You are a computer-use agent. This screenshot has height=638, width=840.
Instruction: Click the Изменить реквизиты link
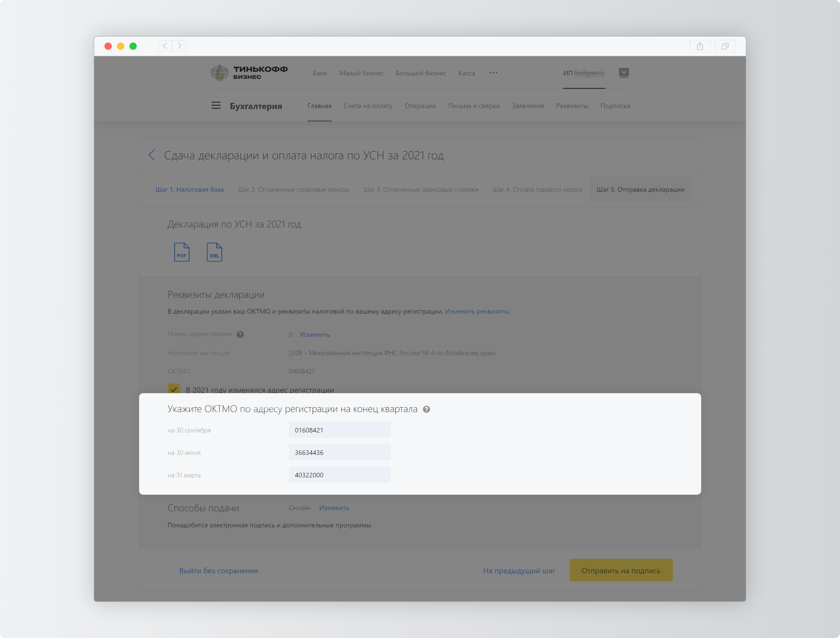tap(477, 311)
